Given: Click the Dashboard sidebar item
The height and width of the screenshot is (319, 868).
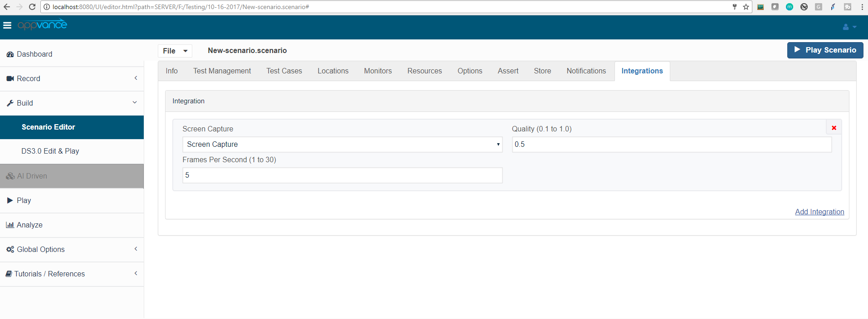Looking at the screenshot, I should tap(34, 54).
